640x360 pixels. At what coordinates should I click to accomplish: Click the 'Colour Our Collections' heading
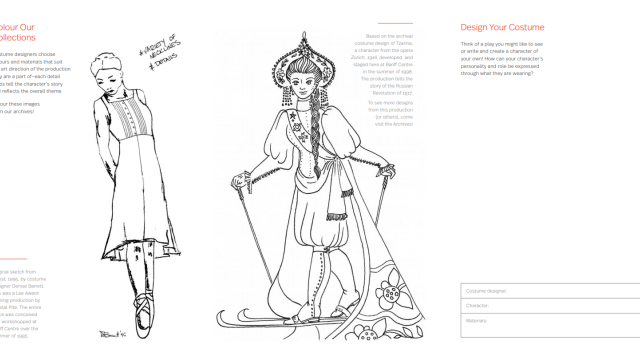point(17,32)
